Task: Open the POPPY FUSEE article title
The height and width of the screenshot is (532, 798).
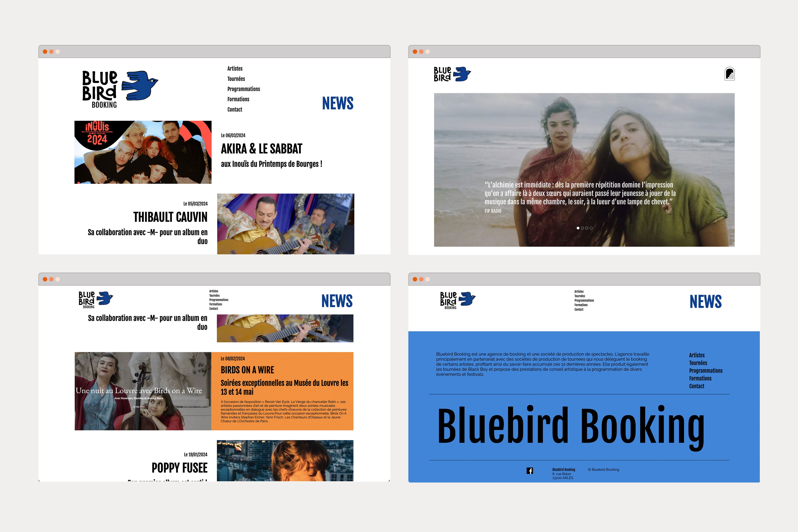Action: pos(180,468)
